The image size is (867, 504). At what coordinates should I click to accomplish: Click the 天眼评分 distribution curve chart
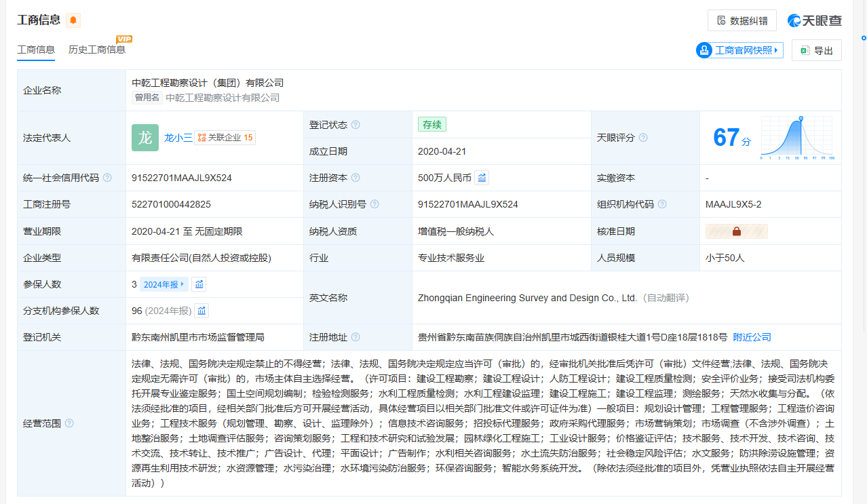click(x=797, y=138)
